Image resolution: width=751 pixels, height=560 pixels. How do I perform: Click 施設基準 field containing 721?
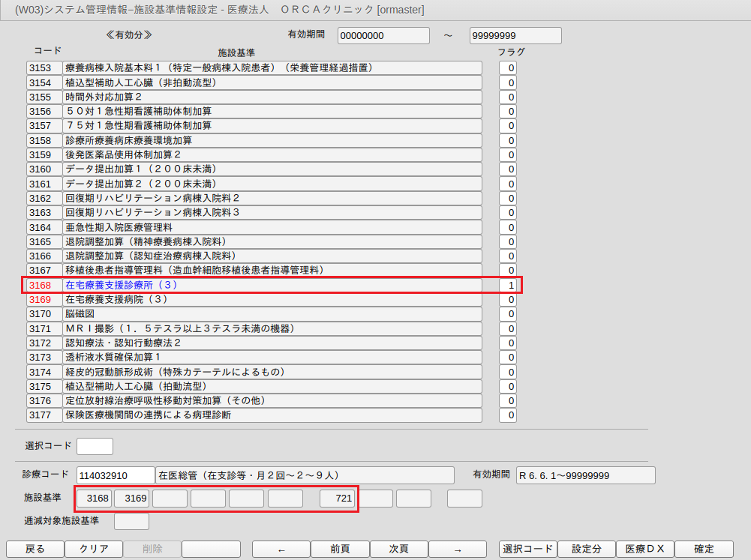pos(337,499)
